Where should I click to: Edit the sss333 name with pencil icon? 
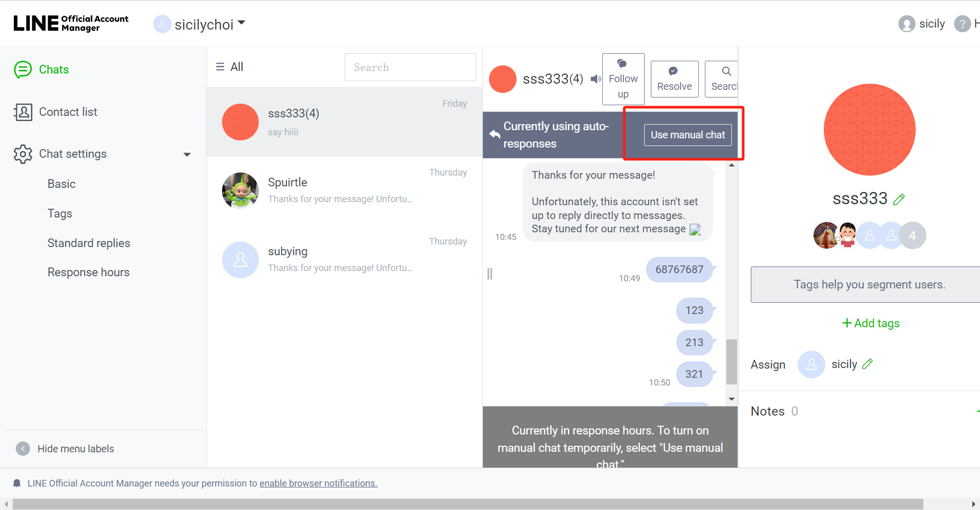[899, 199]
